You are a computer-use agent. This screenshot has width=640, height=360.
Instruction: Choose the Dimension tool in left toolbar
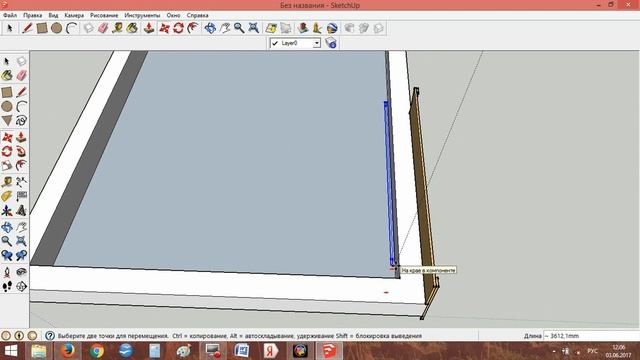coord(22,182)
